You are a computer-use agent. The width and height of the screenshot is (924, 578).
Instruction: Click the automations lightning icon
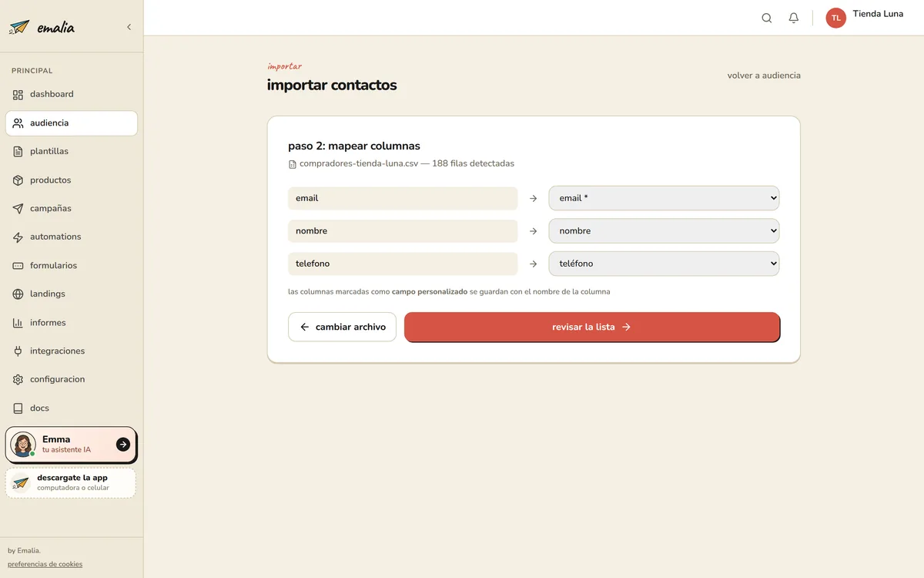tap(18, 237)
